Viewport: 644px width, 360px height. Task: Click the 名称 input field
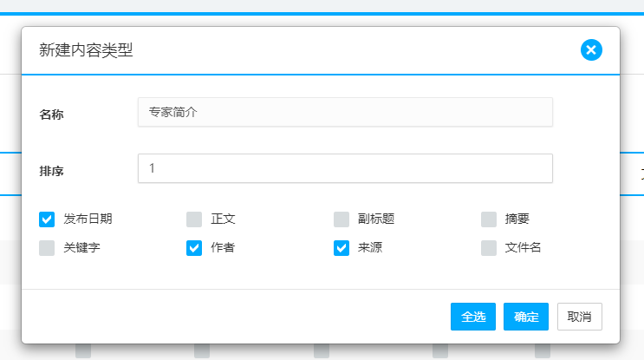coord(345,112)
